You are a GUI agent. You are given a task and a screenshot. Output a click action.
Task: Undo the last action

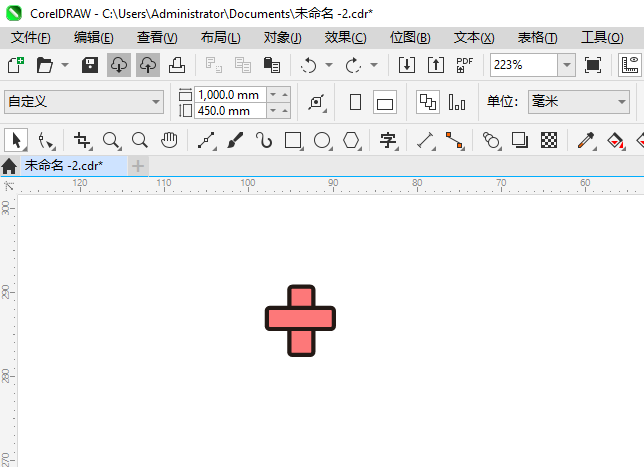pos(309,65)
